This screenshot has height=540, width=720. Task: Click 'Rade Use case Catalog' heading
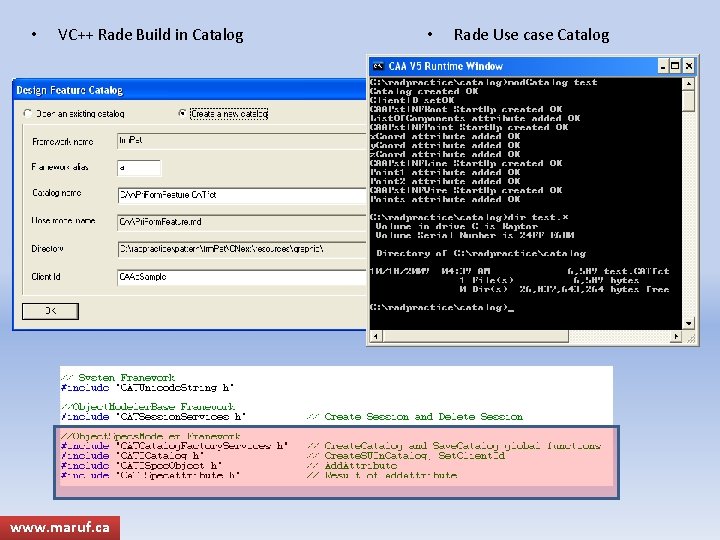pos(531,35)
